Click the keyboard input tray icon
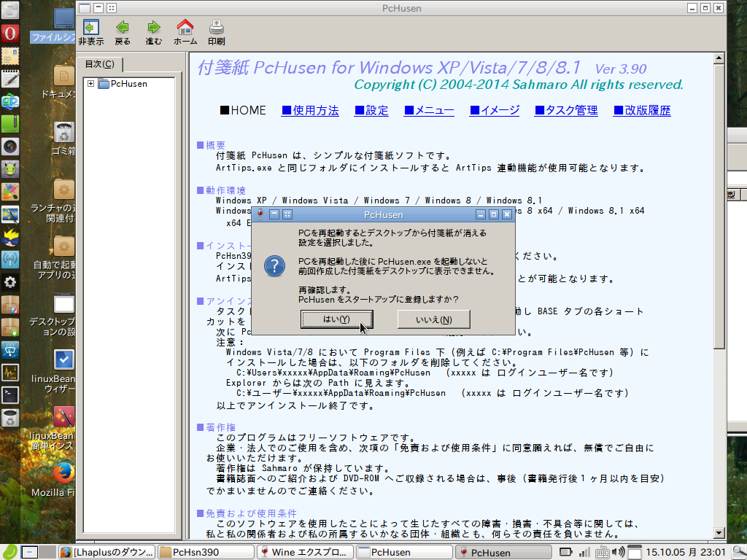 coord(602,553)
